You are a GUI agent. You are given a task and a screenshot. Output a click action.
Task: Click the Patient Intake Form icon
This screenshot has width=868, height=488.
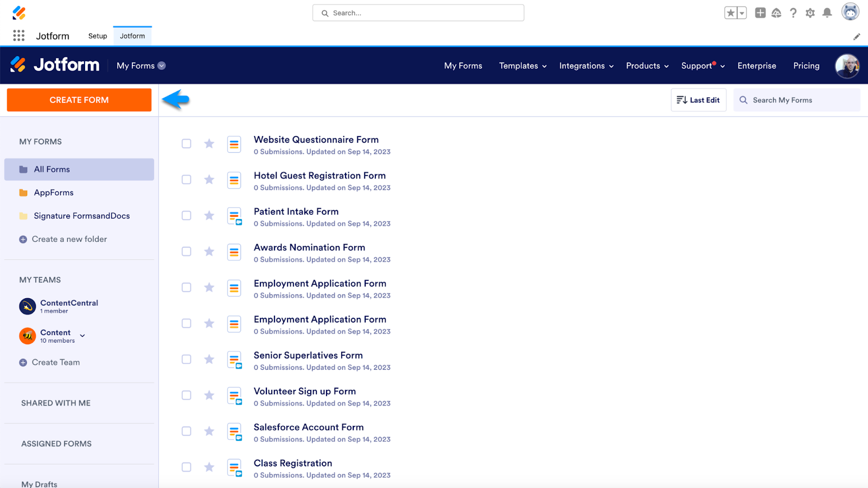pos(234,216)
